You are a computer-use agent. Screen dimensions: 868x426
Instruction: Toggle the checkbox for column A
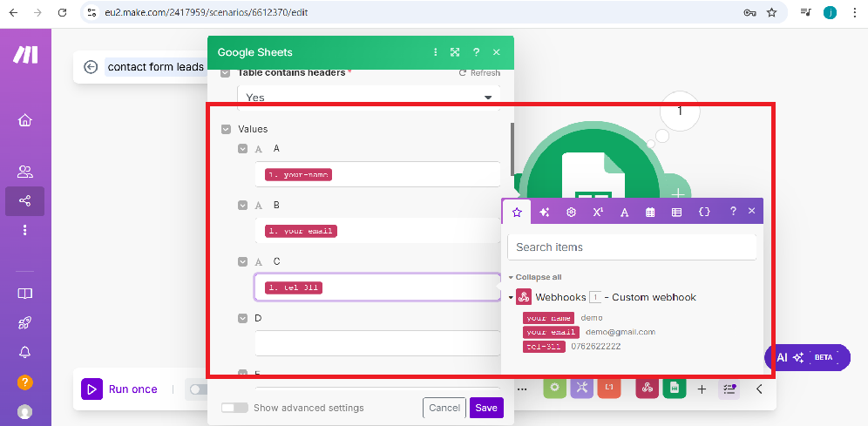242,148
